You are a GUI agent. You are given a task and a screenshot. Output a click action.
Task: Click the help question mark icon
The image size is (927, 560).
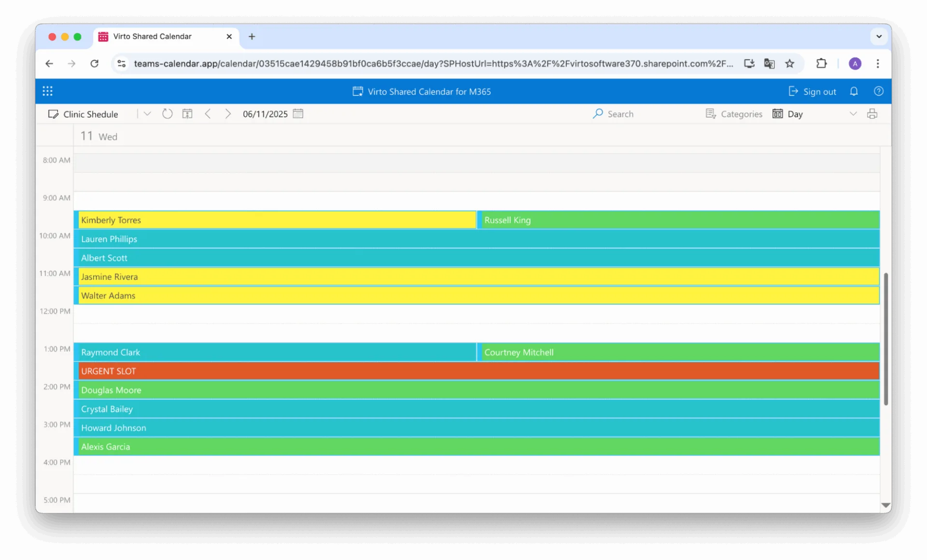point(878,91)
